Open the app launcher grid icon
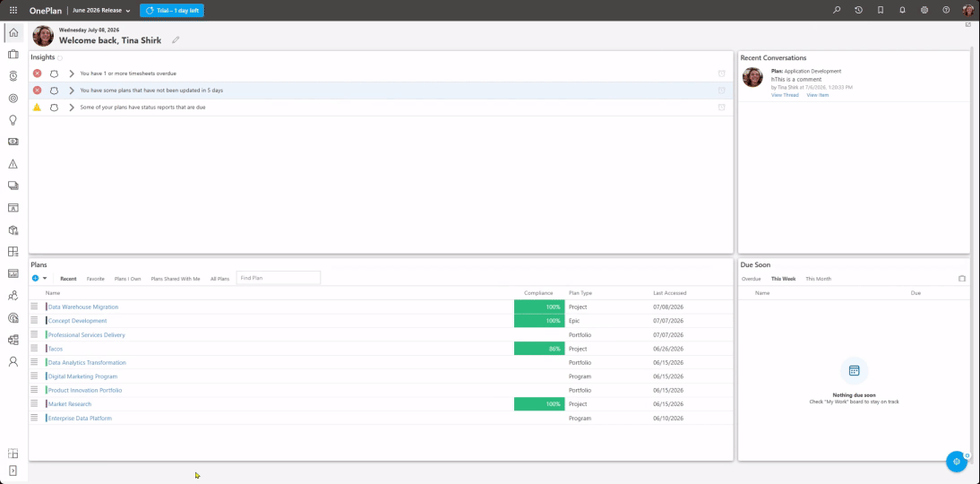 pyautogui.click(x=13, y=10)
